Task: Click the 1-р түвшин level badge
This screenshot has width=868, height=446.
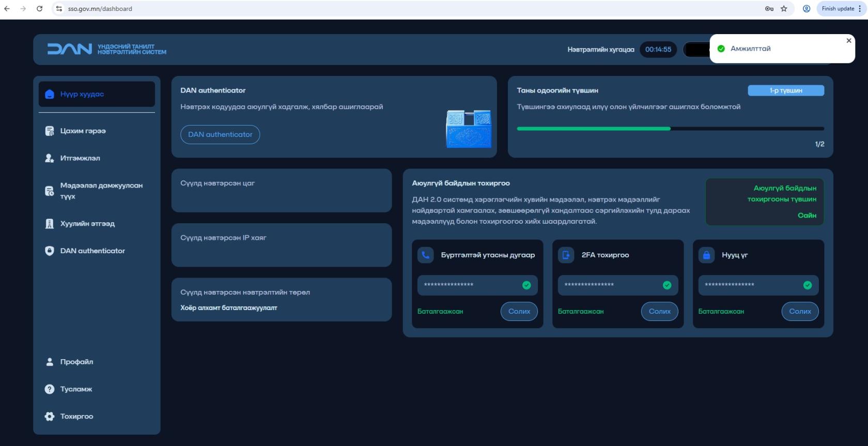Action: (x=786, y=90)
